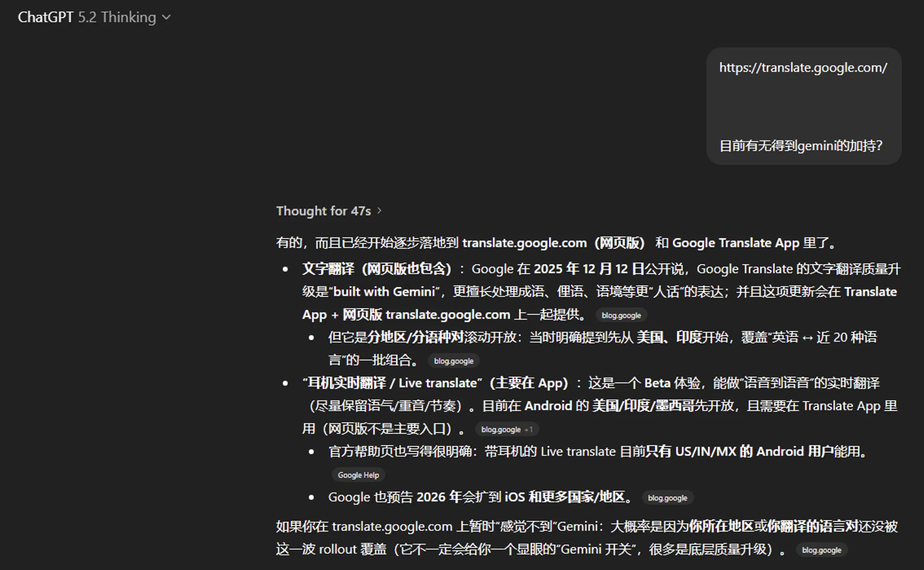924x570 pixels.
Task: Click translate.google.com in the closing paragraph
Action: point(392,526)
